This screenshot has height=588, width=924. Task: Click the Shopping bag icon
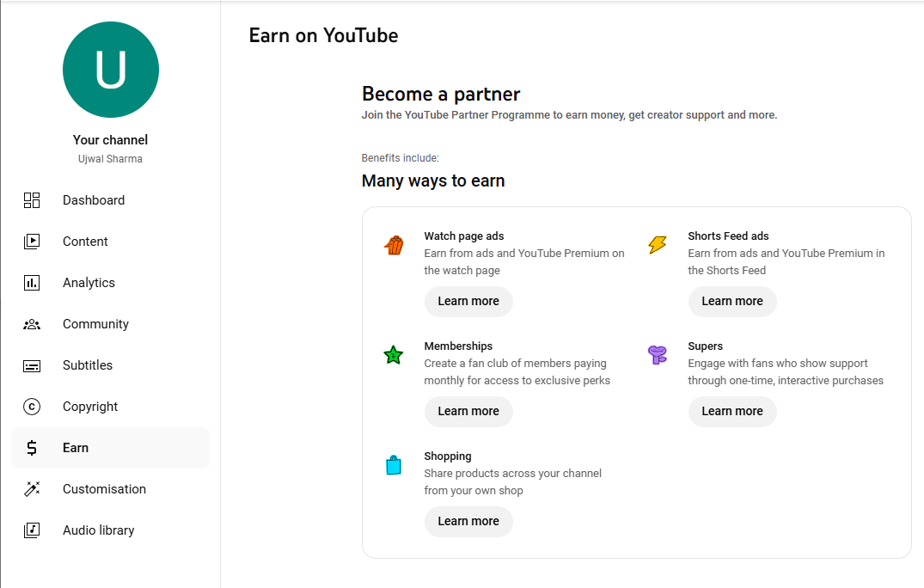394,465
